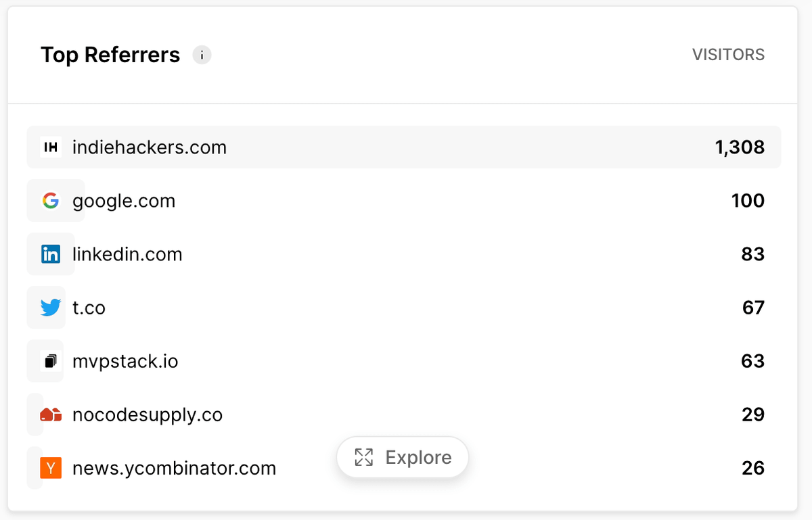812x520 pixels.
Task: Click the LinkedIn logo icon
Action: [51, 254]
